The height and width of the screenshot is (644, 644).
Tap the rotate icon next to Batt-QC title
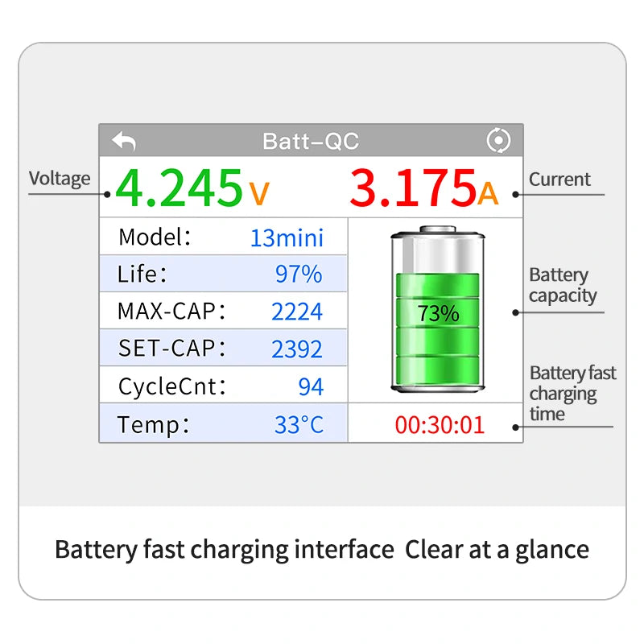pyautogui.click(x=498, y=139)
